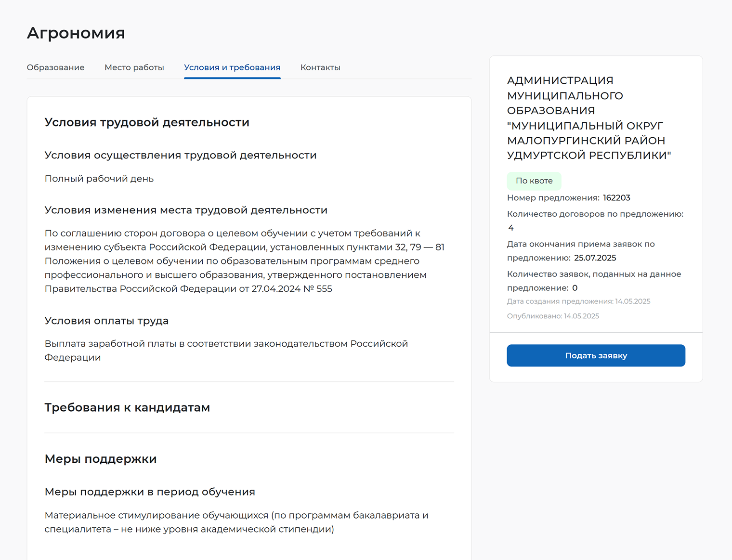This screenshot has width=732, height=560.
Task: Click the offer number 162203
Action: 616,198
